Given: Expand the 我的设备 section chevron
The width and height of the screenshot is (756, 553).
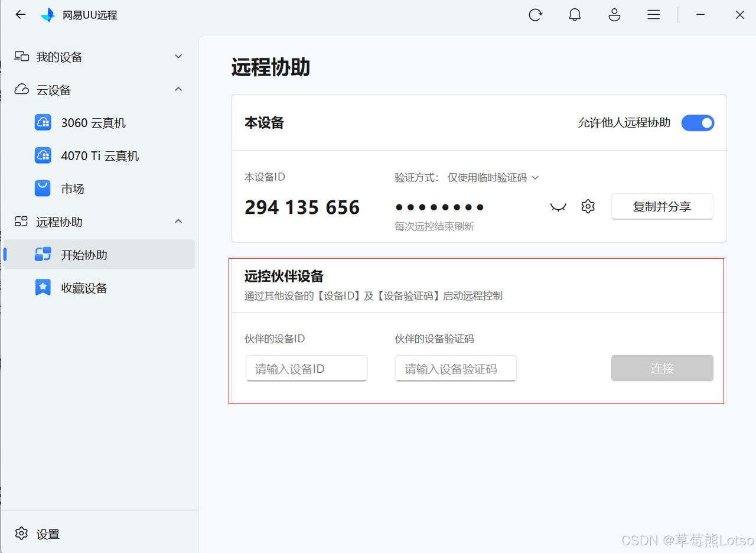Looking at the screenshot, I should click(x=178, y=56).
